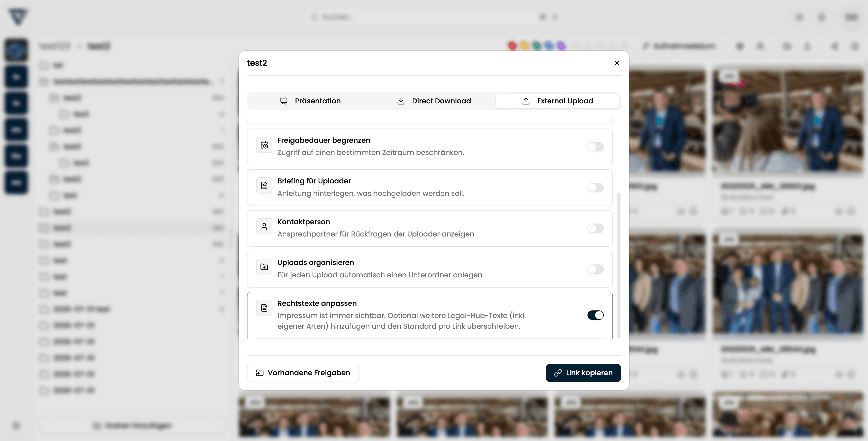Click the presentation screen icon in Präsentation tab

[x=284, y=101]
